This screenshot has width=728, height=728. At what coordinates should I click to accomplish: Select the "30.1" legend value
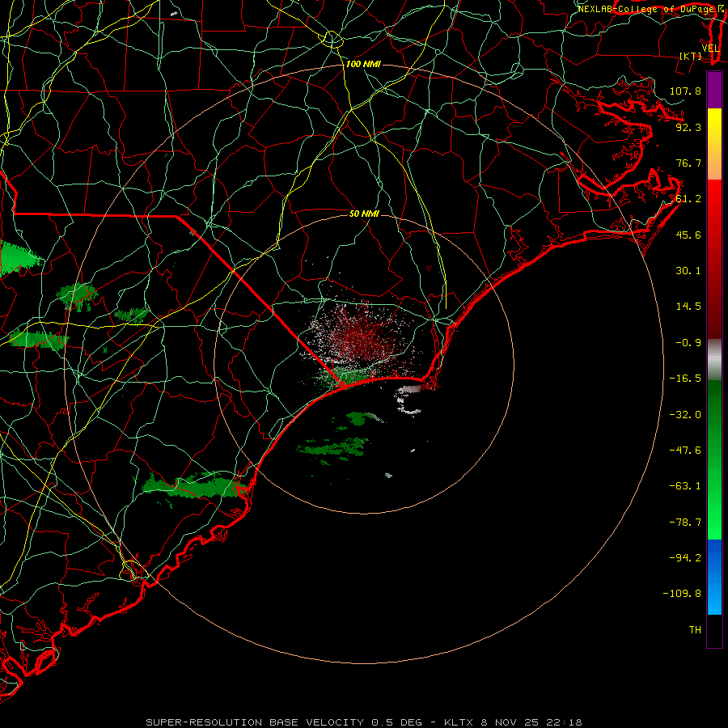tap(688, 271)
